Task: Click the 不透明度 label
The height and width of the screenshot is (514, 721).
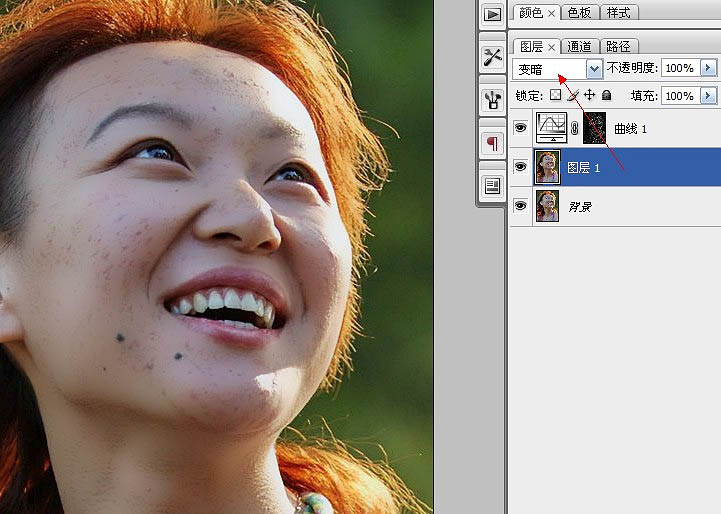Action: [x=632, y=68]
